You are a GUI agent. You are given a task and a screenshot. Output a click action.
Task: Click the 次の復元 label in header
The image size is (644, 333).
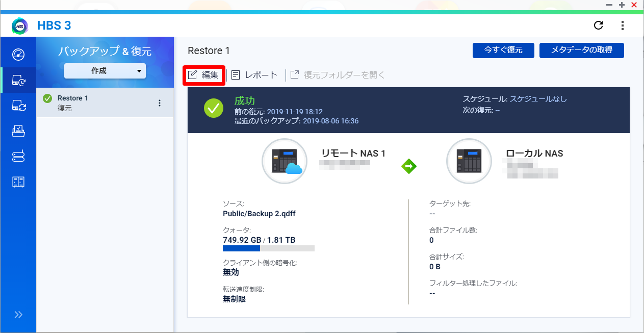(x=478, y=110)
